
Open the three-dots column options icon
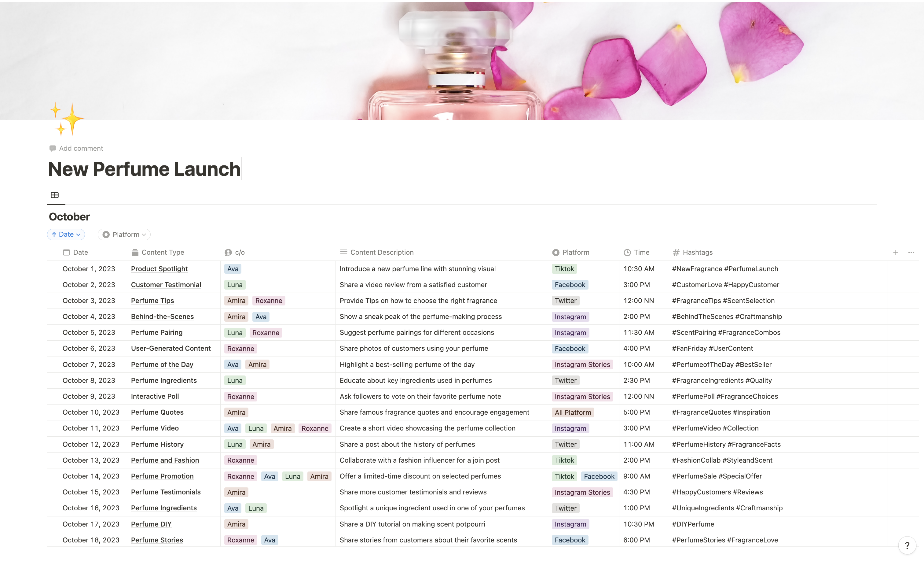tap(911, 253)
